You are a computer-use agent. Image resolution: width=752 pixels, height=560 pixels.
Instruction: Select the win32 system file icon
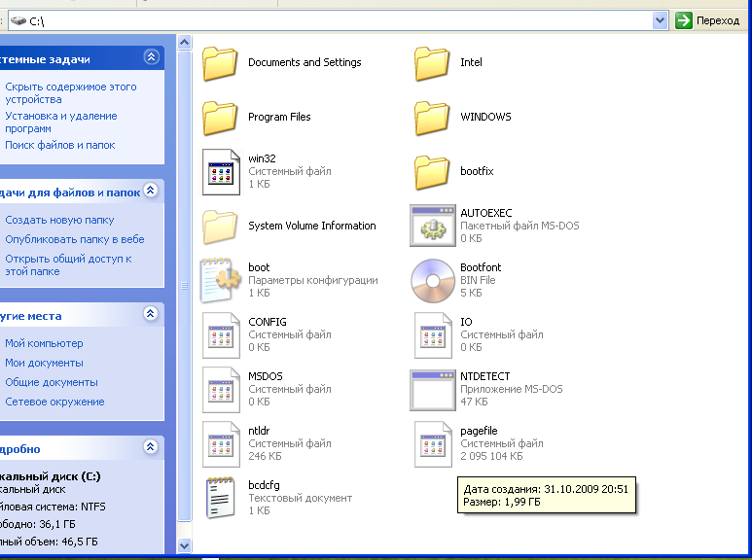tap(220, 172)
